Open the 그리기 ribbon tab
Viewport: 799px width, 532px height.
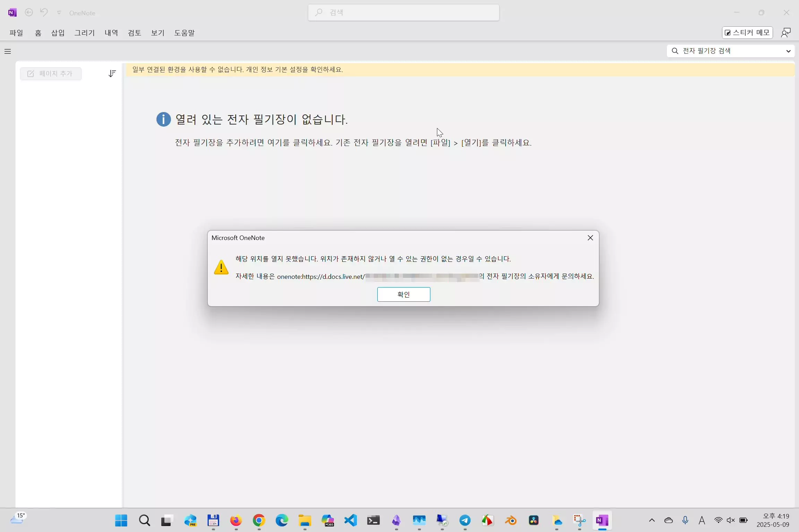coord(85,33)
